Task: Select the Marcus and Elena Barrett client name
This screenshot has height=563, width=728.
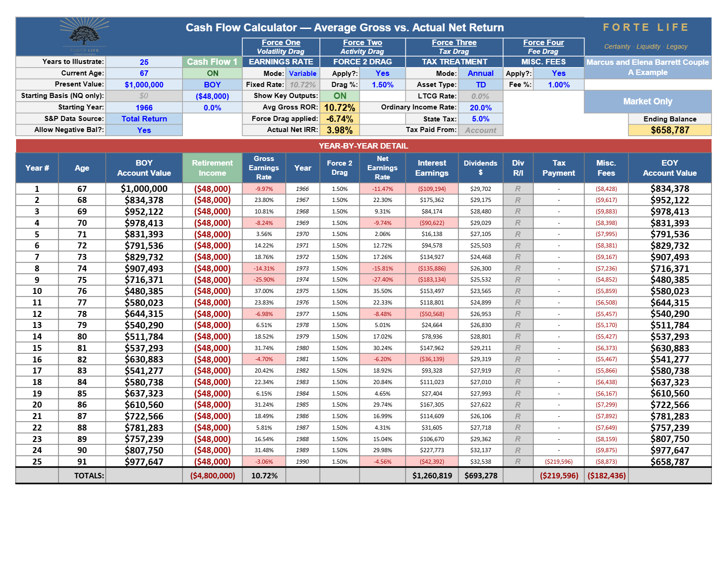Action: (x=648, y=67)
